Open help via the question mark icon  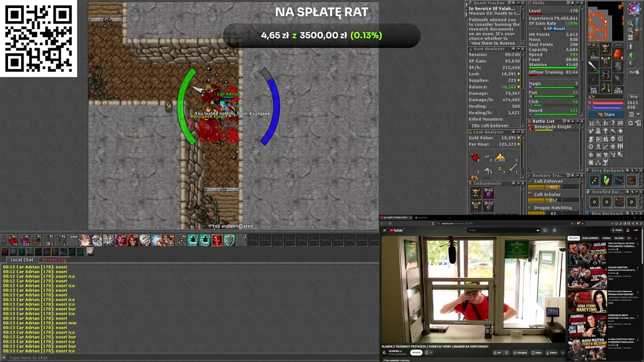613,123
